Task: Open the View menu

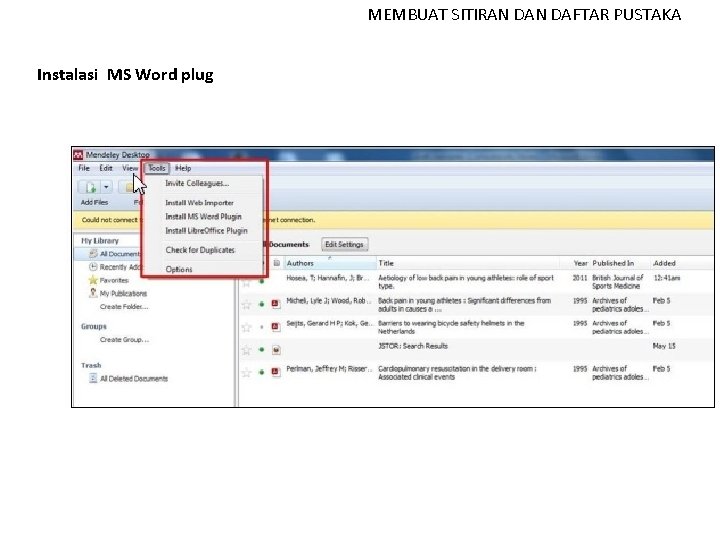Action: [130, 168]
